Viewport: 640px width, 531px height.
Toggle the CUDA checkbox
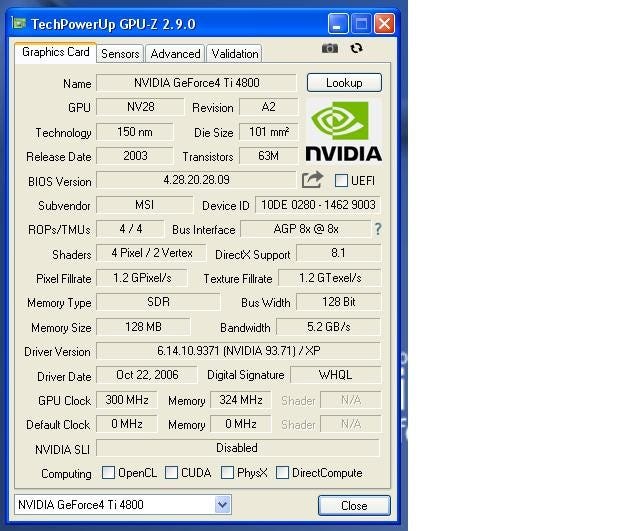click(171, 473)
